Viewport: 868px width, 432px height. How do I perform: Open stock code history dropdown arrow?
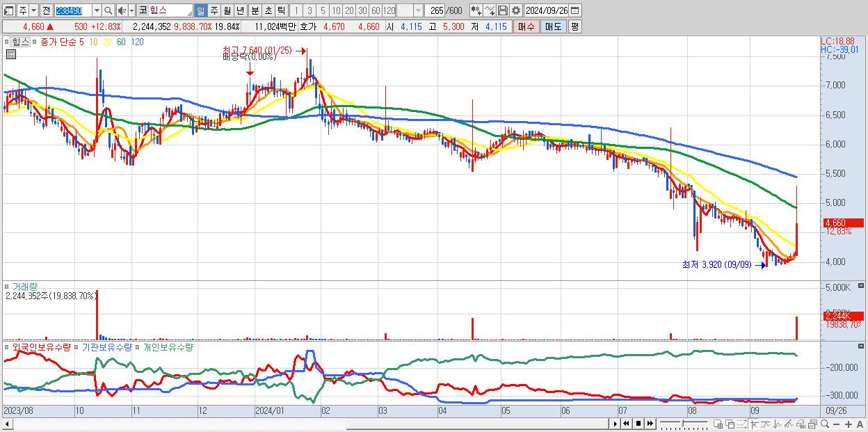coord(97,11)
